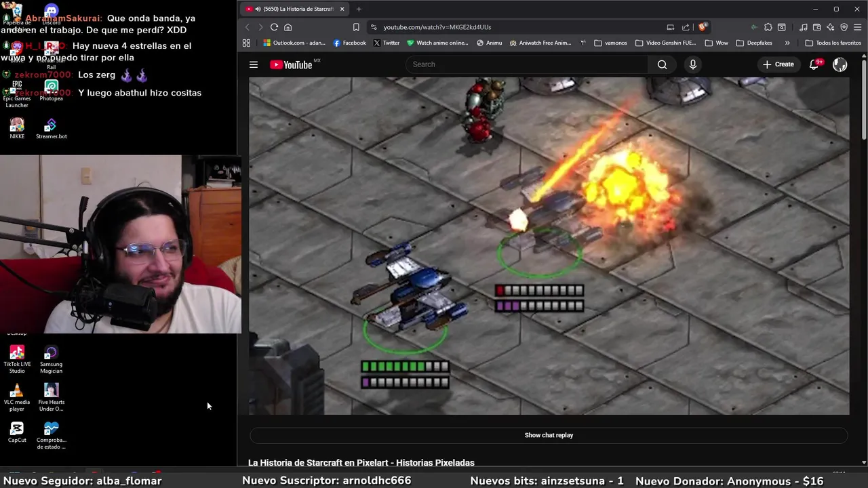This screenshot has height=488, width=868.
Task: Click into the YouTube search field
Action: click(526, 64)
